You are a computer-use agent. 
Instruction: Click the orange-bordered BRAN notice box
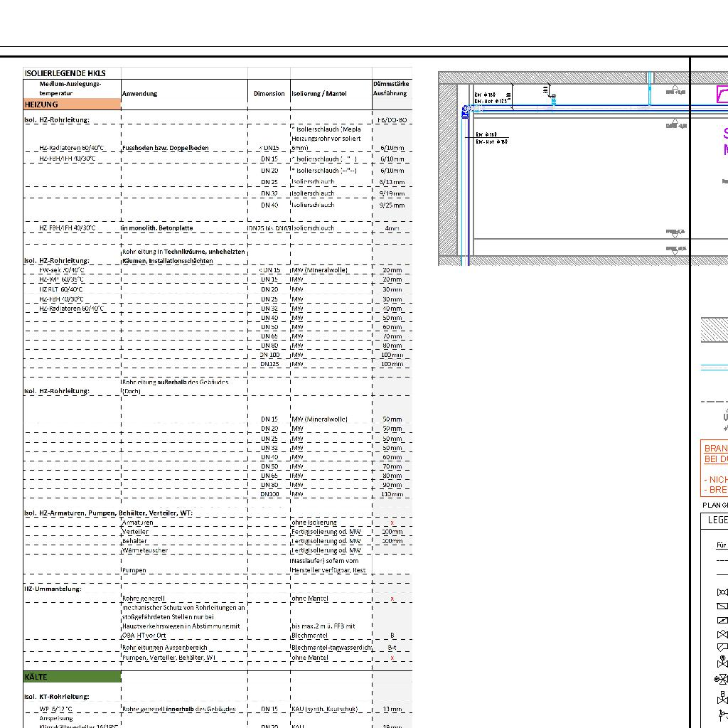point(714,469)
